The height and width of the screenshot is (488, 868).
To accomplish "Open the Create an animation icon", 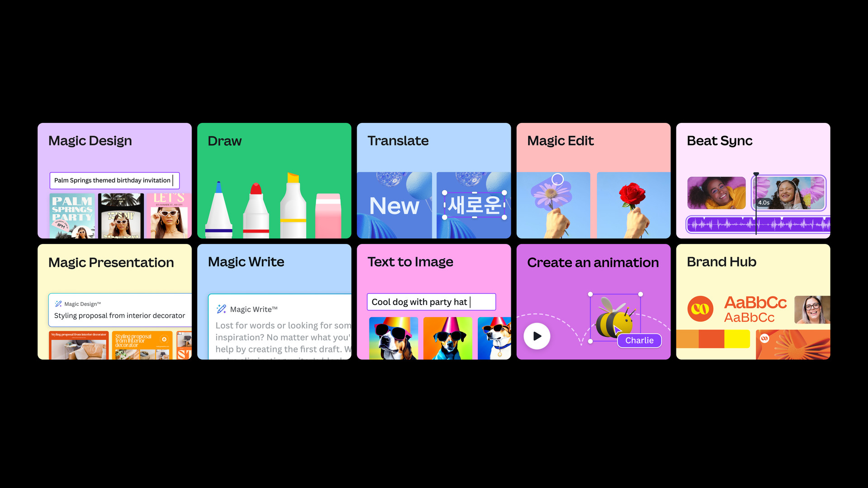I will [x=536, y=336].
